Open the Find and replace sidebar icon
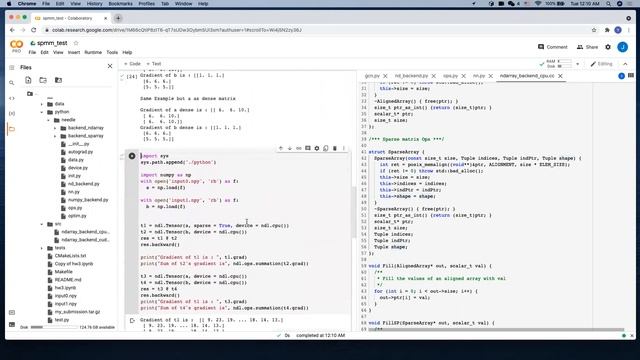This screenshot has width=640, height=360. pyautogui.click(x=11, y=83)
